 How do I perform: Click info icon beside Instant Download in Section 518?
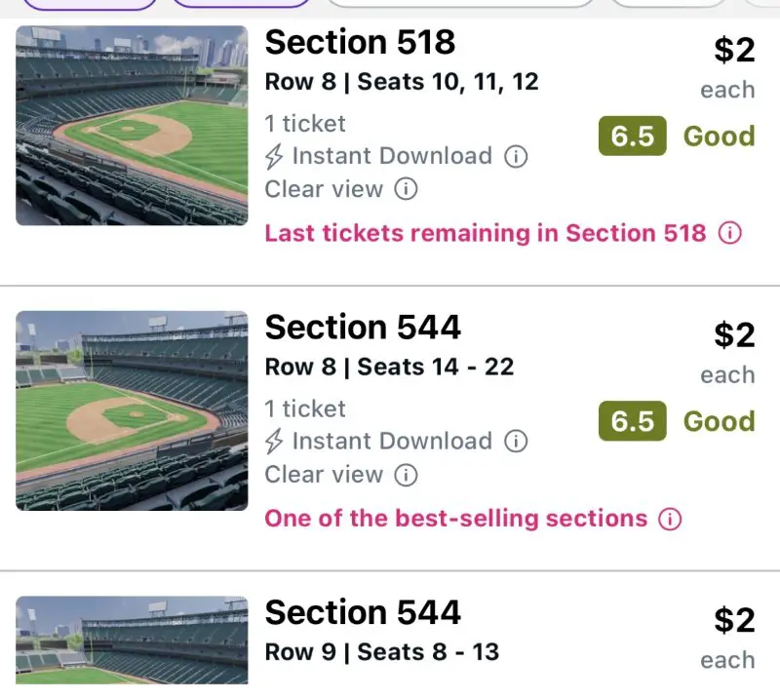point(516,156)
